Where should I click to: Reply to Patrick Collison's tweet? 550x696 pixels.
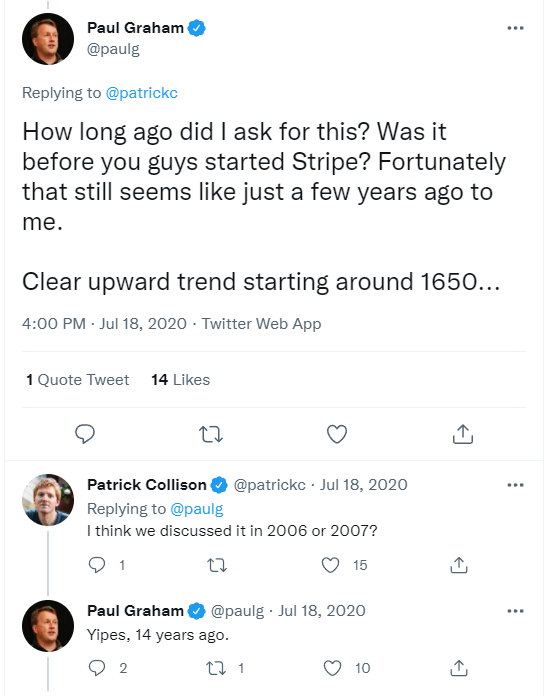[97, 565]
